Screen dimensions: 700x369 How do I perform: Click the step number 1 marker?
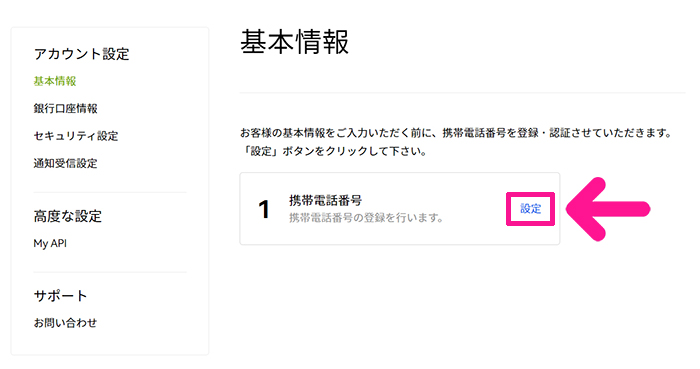click(x=264, y=209)
